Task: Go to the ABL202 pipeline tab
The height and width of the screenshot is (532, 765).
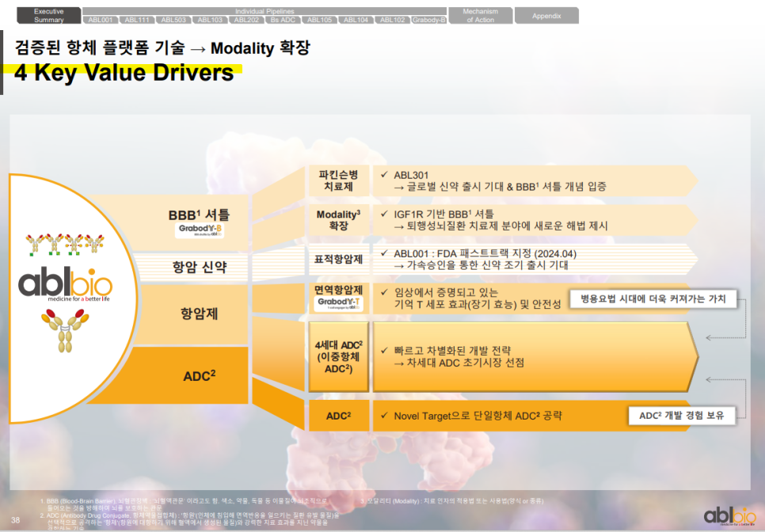Action: tap(246, 20)
